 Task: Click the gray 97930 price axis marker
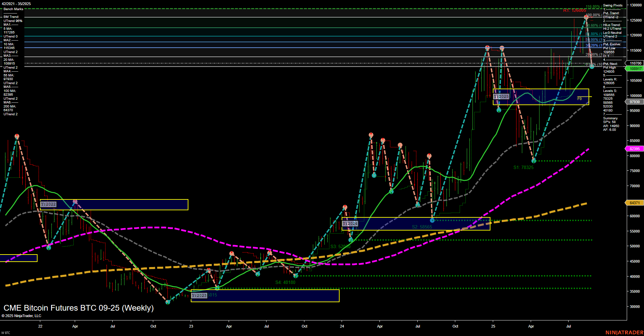coord(633,101)
